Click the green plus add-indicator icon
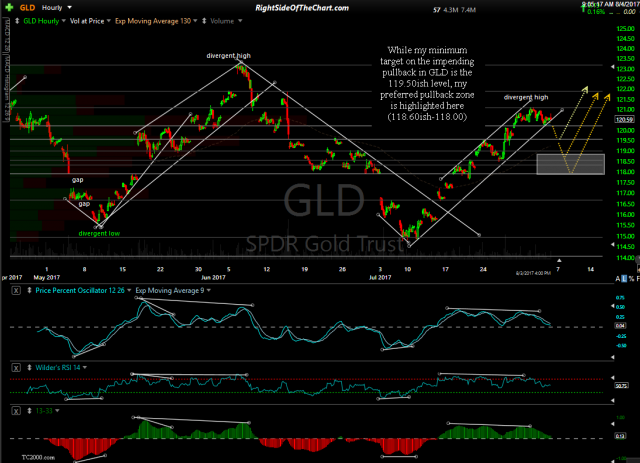This screenshot has width=640, height=463. click(x=9, y=7)
